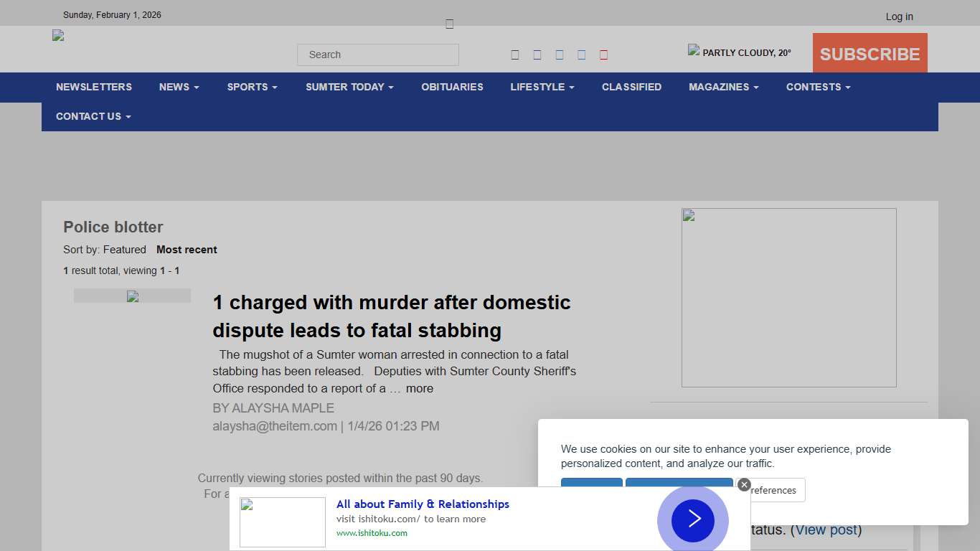Go to the Obituaries page

(x=452, y=87)
